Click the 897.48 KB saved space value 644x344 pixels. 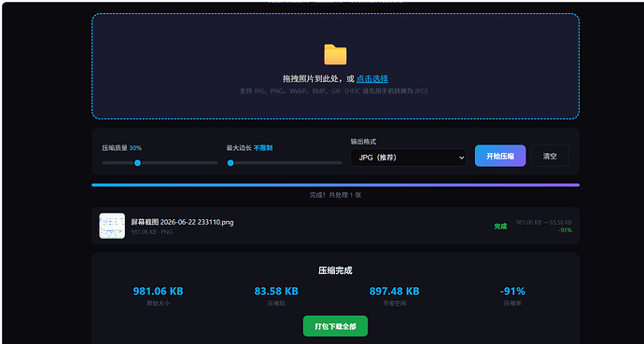tap(394, 291)
